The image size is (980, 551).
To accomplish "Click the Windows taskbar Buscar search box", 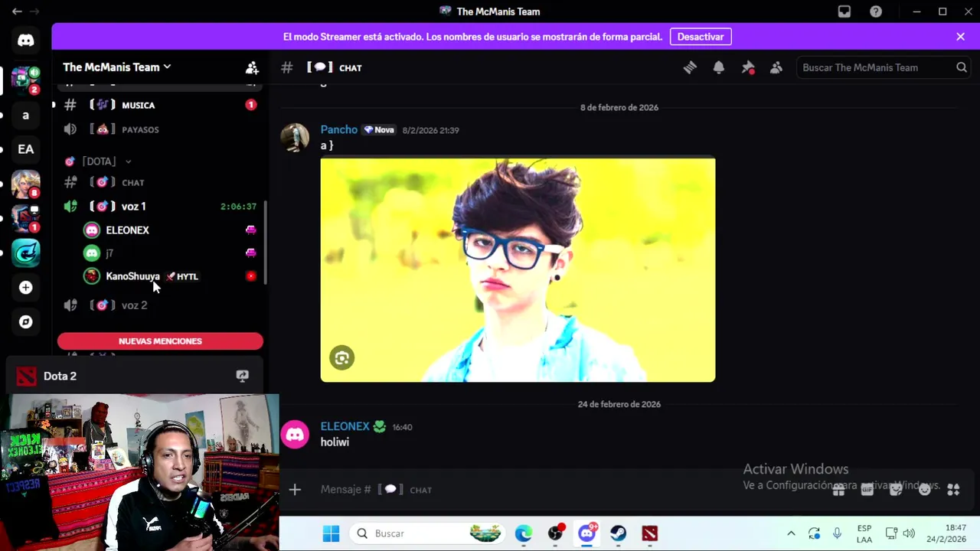I will click(428, 533).
